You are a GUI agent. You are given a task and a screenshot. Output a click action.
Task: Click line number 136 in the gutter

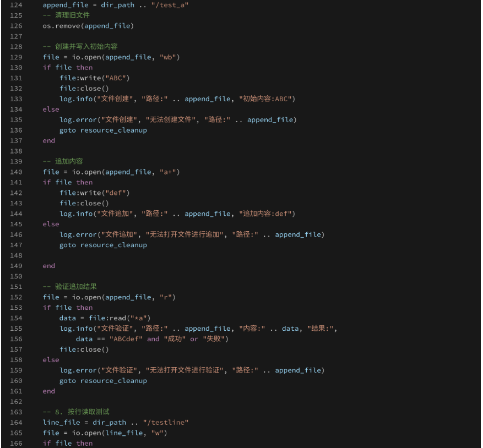point(16,130)
